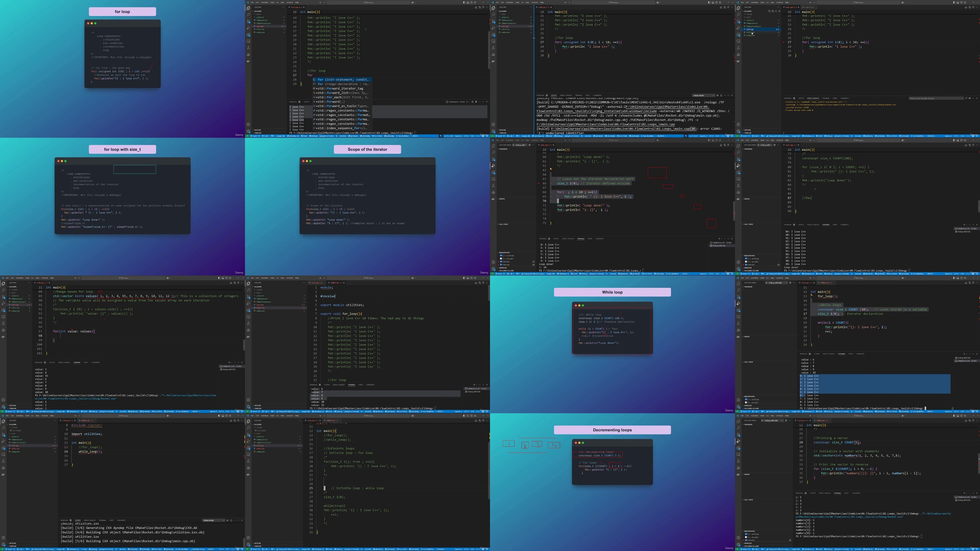Image resolution: width=980 pixels, height=551 pixels.
Task: Switch to DEBUG CONSOLE tab in reverse-vector window
Action: (825, 493)
